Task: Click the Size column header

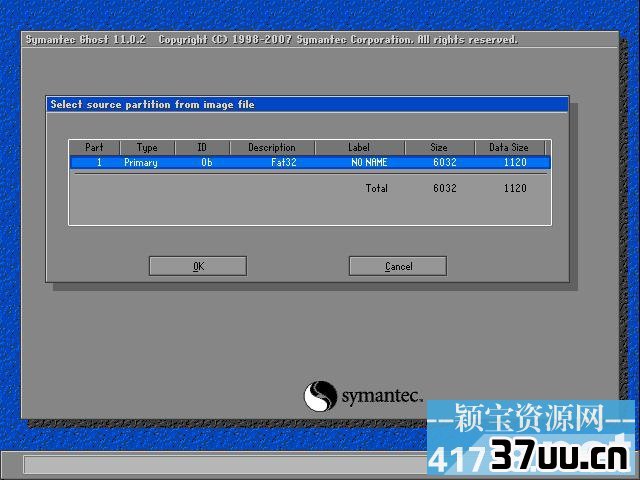Action: tap(440, 147)
